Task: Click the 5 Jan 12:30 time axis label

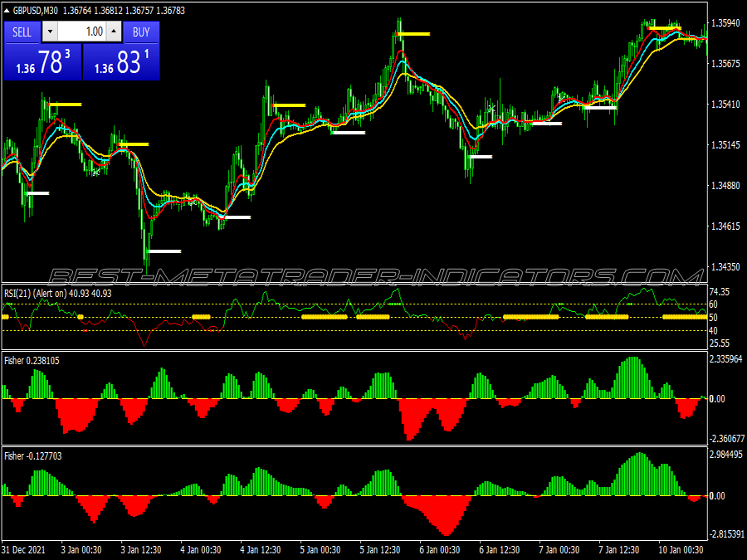Action: tap(380, 549)
